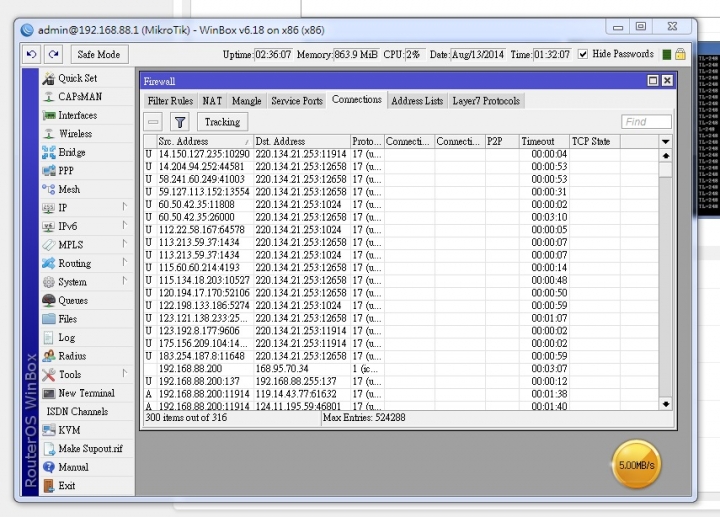This screenshot has width=720, height=517.
Task: Switch to the Layer7 Protocols tab
Action: [x=486, y=101]
